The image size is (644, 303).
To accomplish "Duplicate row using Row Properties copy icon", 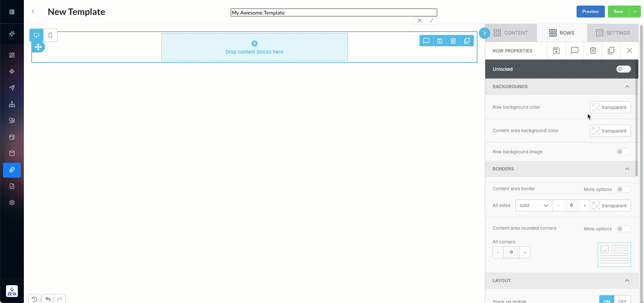I will click(611, 51).
